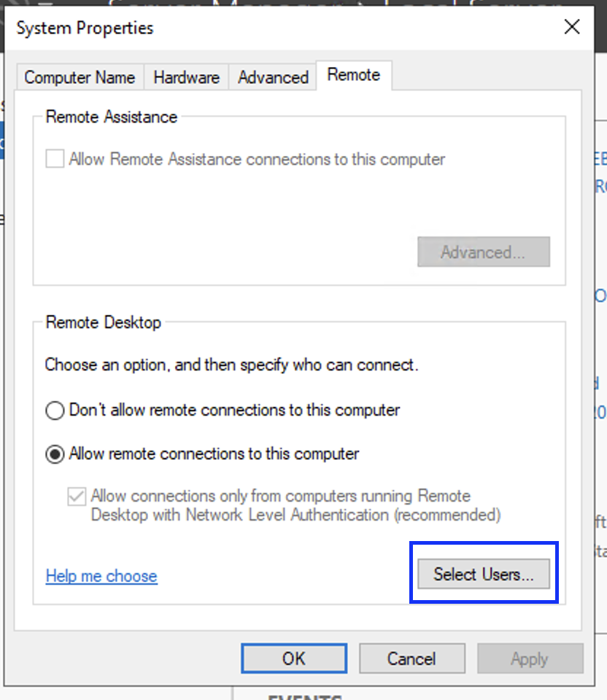This screenshot has height=700, width=607.
Task: Open the Hardware tab
Action: point(186,77)
